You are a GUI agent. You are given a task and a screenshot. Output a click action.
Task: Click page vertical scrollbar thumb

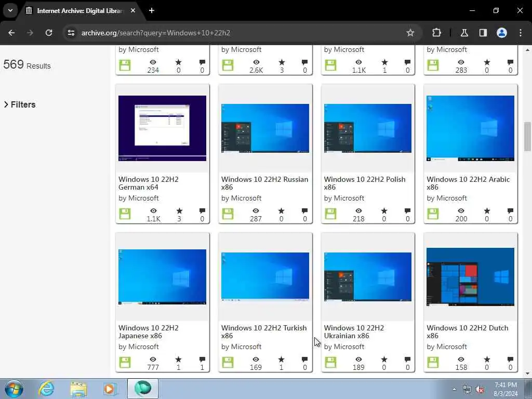pos(527,137)
